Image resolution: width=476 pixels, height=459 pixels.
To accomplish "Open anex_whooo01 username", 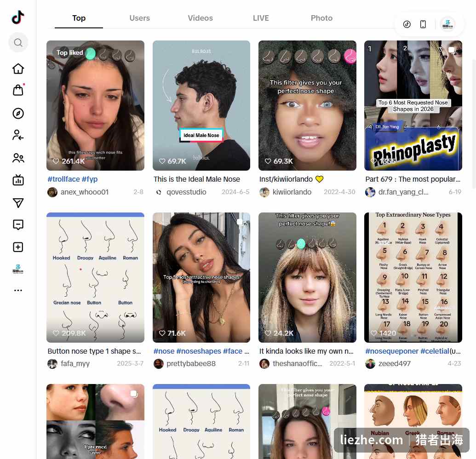I will (x=85, y=192).
